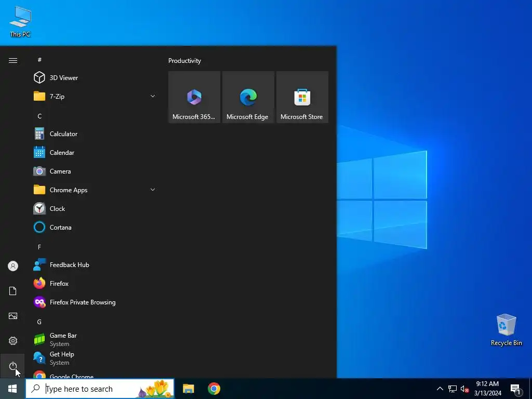Open Get Help app
The height and width of the screenshot is (399, 532).
pos(96,358)
